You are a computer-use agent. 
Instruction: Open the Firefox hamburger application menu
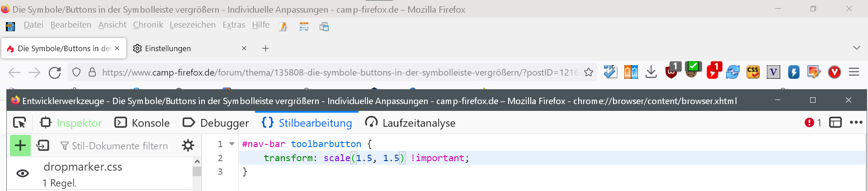coord(854,72)
